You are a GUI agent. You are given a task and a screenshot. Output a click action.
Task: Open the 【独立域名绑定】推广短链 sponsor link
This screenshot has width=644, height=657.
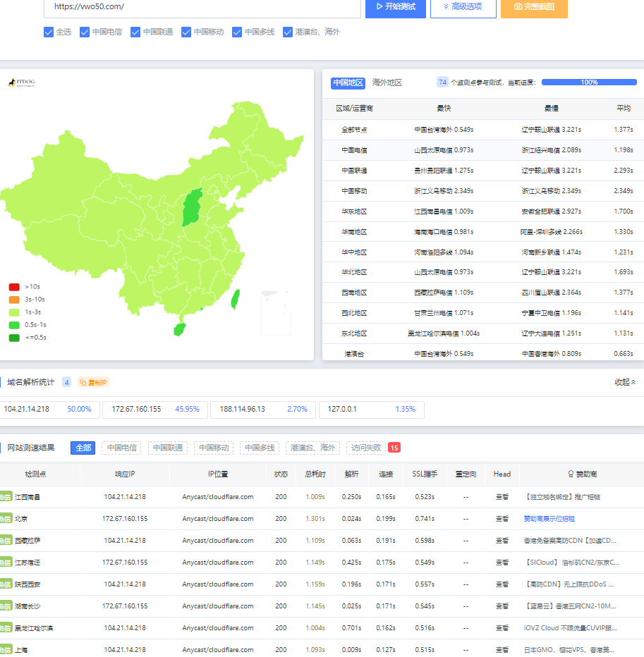pyautogui.click(x=563, y=497)
